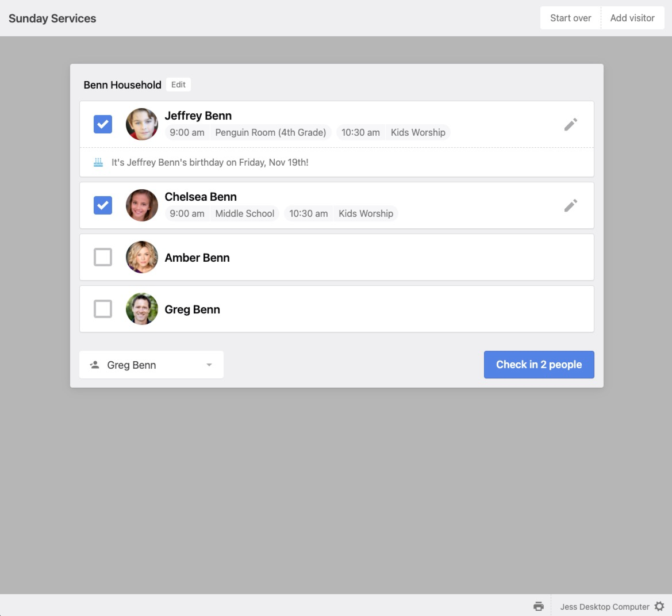Click Chelsea Benn's profile photo
The height and width of the screenshot is (616, 672).
point(142,205)
